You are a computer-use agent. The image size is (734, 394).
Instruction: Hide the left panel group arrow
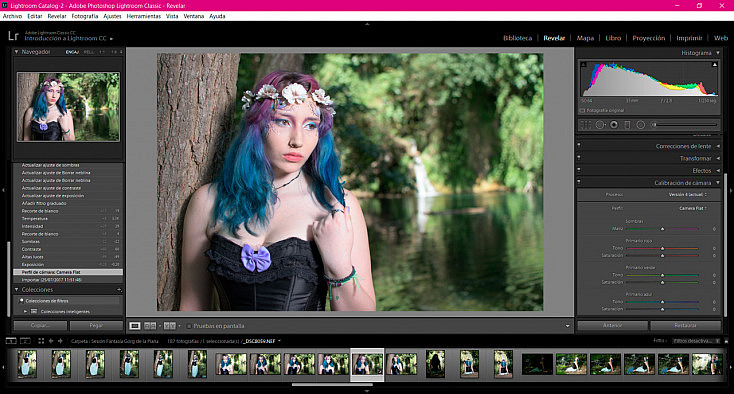[3, 190]
